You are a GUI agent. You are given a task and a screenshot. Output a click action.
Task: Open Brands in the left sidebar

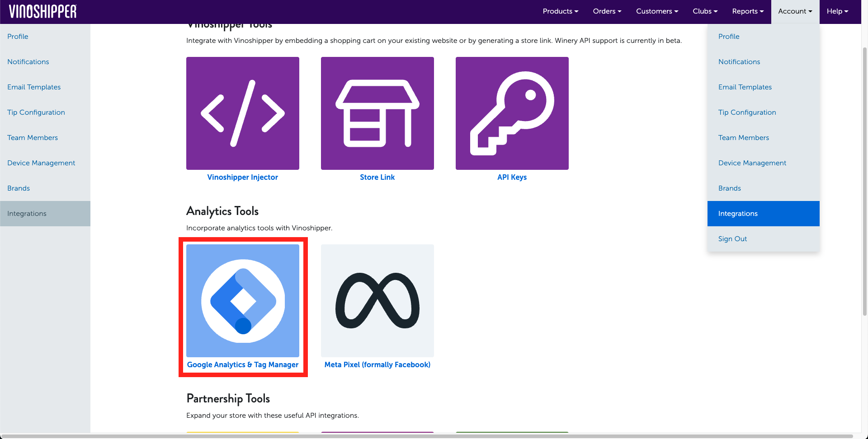45,188
